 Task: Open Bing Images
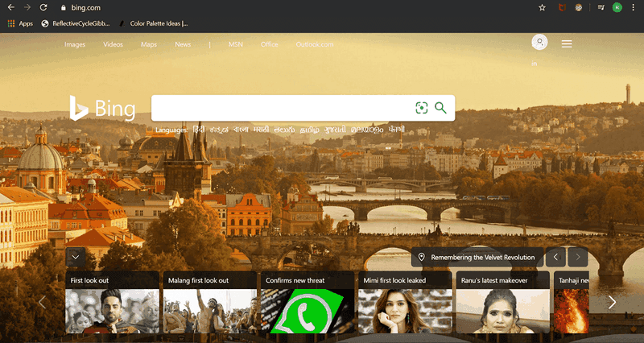75,44
